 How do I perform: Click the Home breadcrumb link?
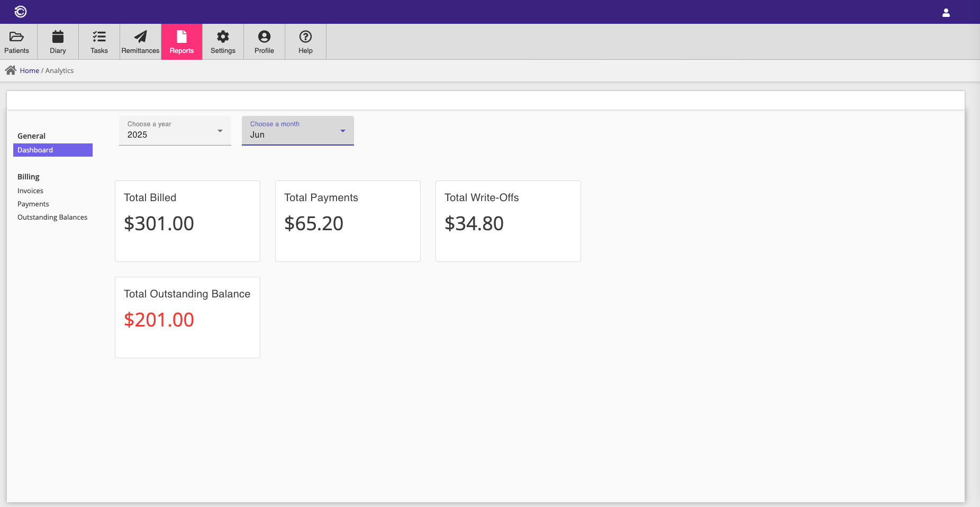click(x=30, y=71)
